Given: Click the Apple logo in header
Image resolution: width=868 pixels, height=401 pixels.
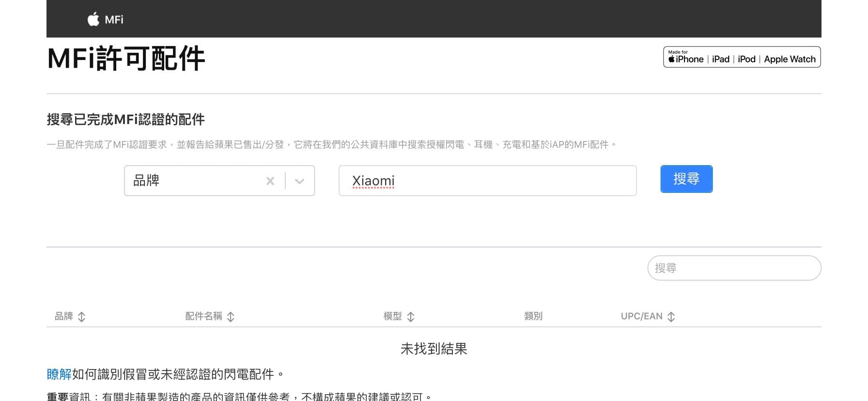Looking at the screenshot, I should tap(93, 19).
